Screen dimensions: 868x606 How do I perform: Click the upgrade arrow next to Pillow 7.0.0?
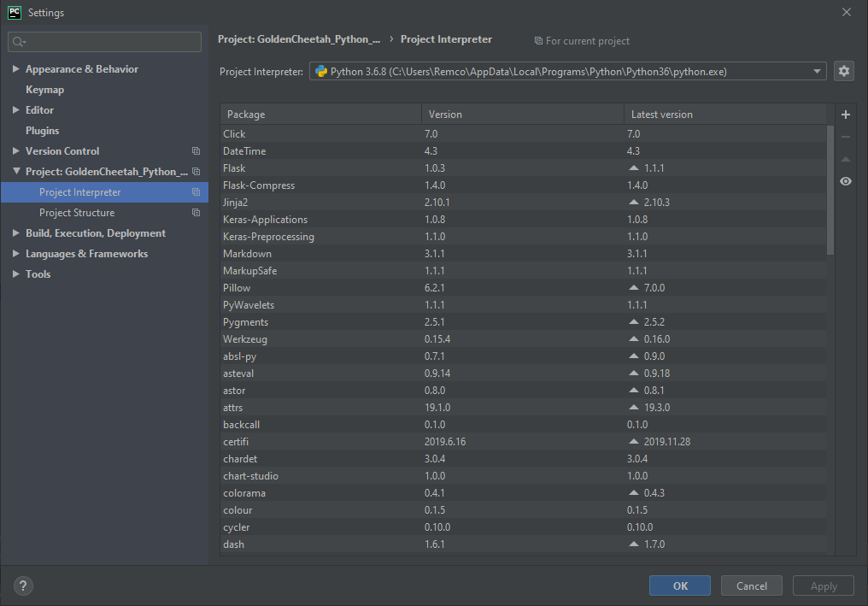click(634, 287)
